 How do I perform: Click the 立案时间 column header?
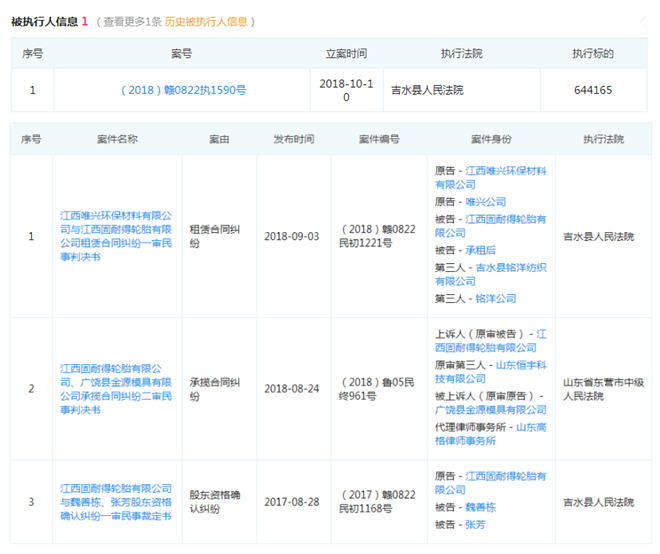(x=346, y=53)
